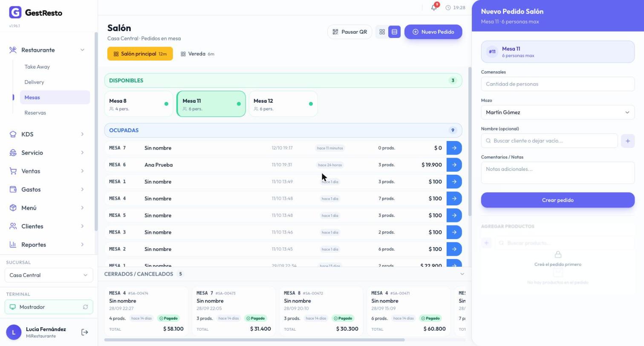Click the Pausar QR button
Image resolution: width=644 pixels, height=346 pixels.
[349, 32]
